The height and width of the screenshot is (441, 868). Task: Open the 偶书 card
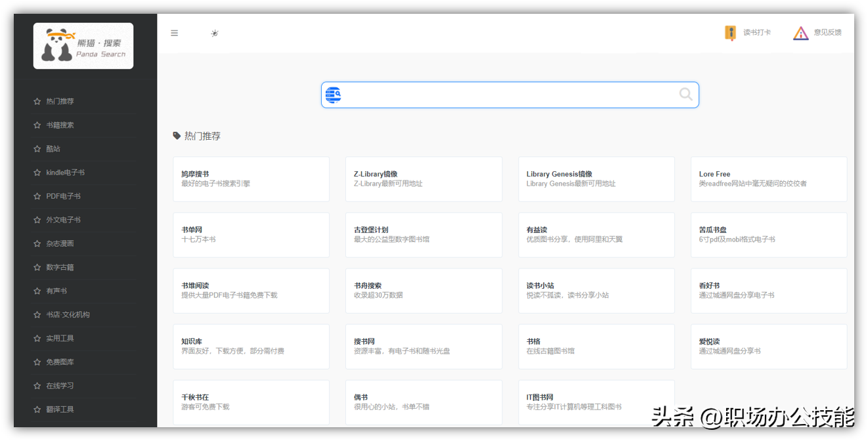(423, 402)
